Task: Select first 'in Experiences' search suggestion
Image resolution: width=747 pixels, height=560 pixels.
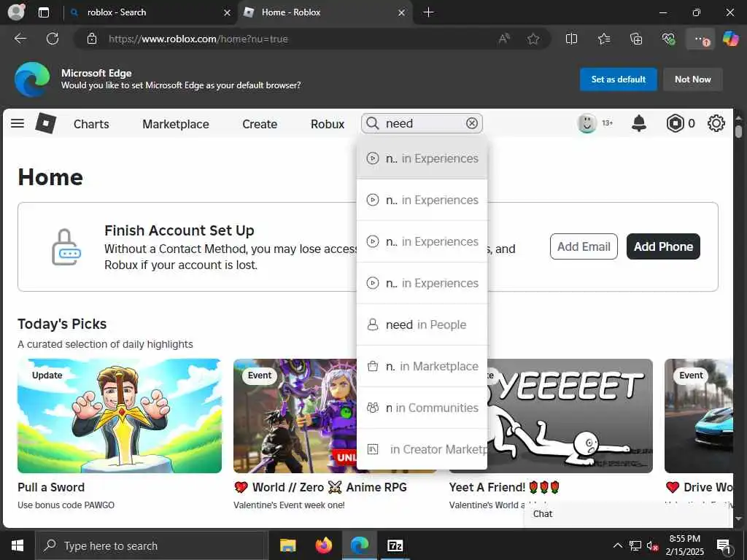Action: pyautogui.click(x=422, y=158)
